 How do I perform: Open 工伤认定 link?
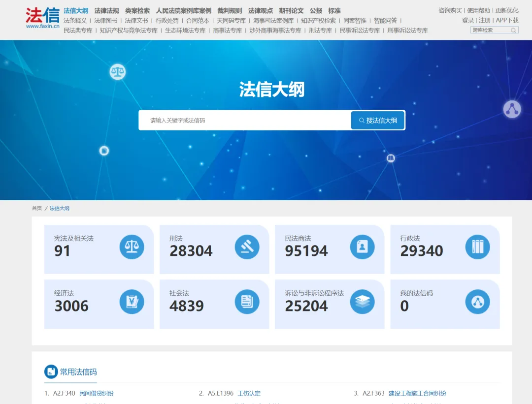coord(249,393)
